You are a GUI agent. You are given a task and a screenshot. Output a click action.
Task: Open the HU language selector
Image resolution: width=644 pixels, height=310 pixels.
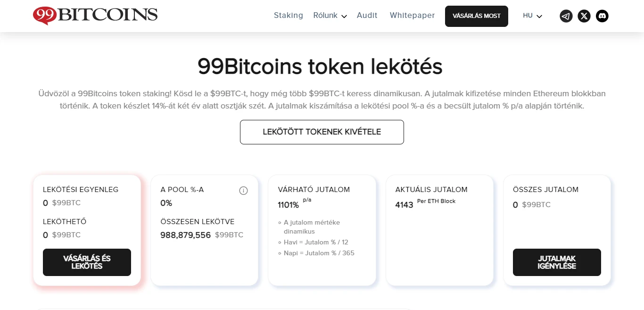click(533, 16)
